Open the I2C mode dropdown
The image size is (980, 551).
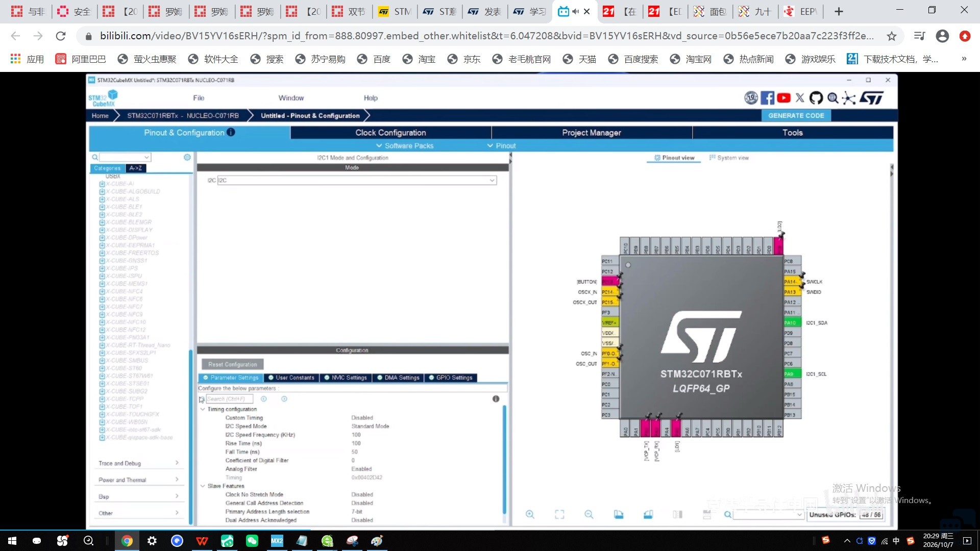pos(357,180)
